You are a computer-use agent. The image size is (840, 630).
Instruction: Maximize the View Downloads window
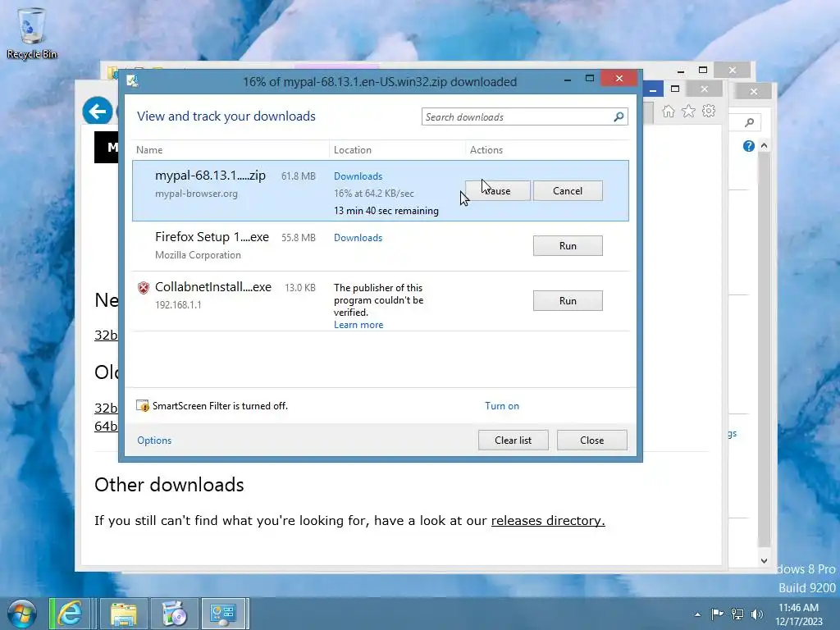[x=589, y=79]
